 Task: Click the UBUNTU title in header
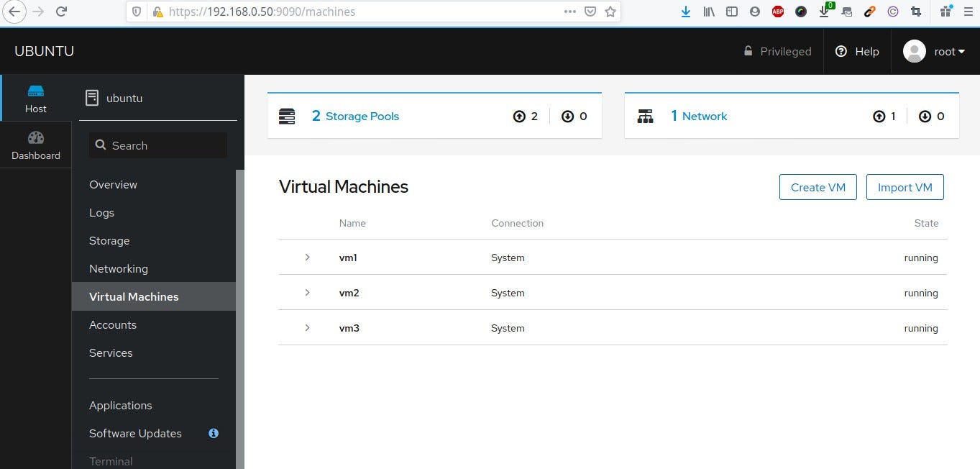[x=44, y=51]
